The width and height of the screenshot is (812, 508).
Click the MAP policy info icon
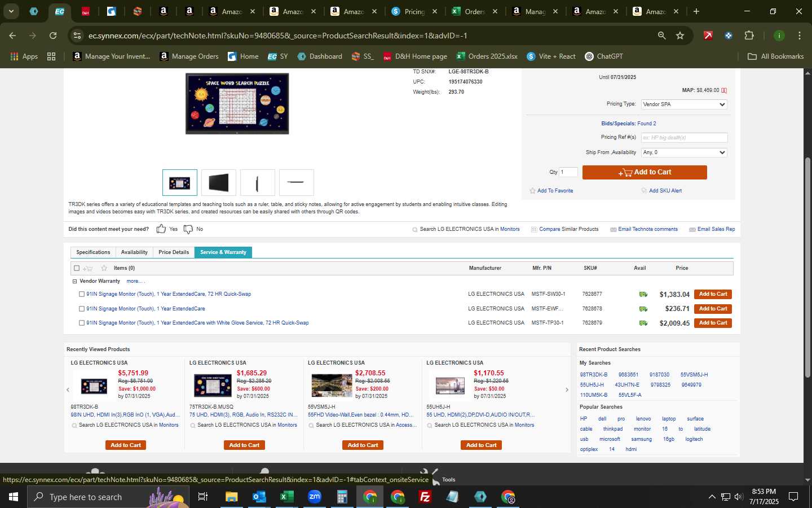point(724,90)
